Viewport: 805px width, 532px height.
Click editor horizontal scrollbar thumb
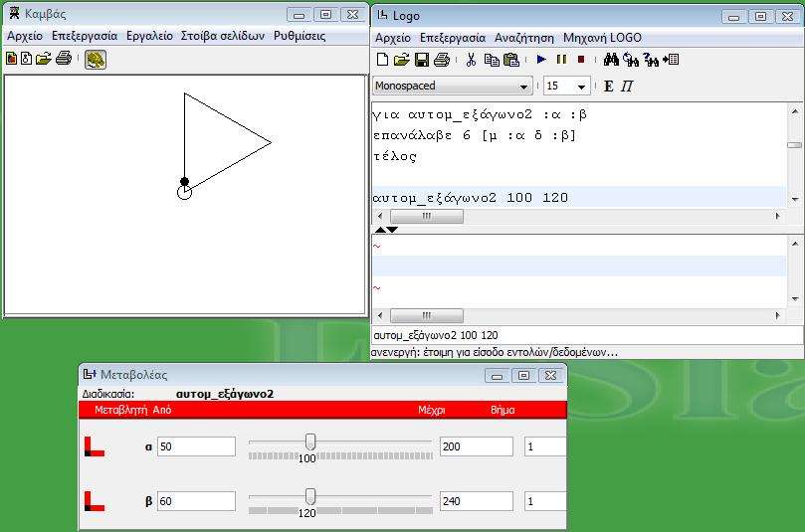427,216
